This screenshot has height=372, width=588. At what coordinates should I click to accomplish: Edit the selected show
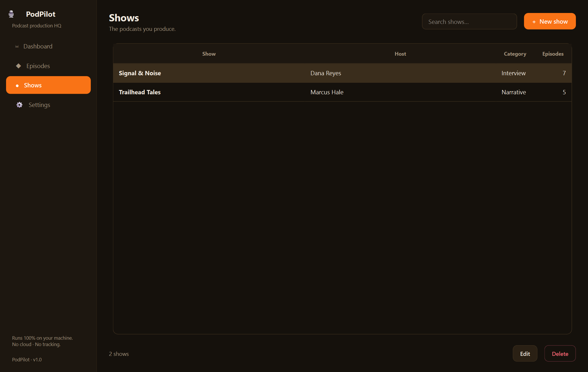(x=525, y=354)
